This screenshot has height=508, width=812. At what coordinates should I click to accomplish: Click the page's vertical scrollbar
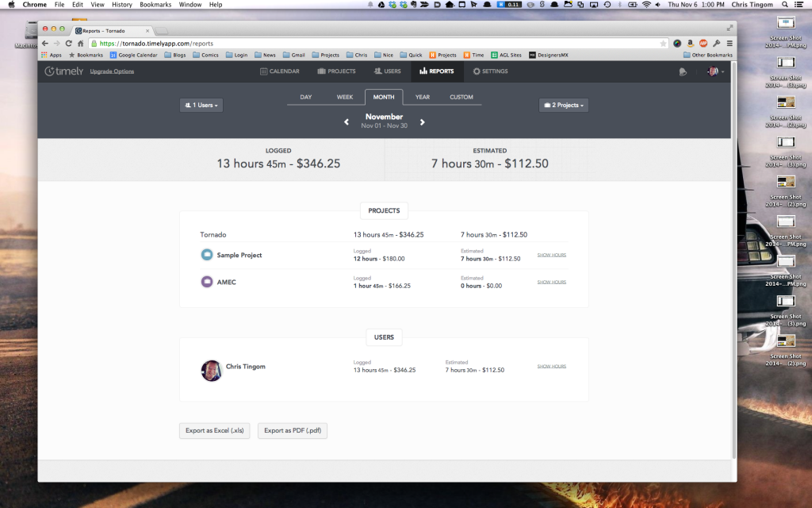(733, 260)
